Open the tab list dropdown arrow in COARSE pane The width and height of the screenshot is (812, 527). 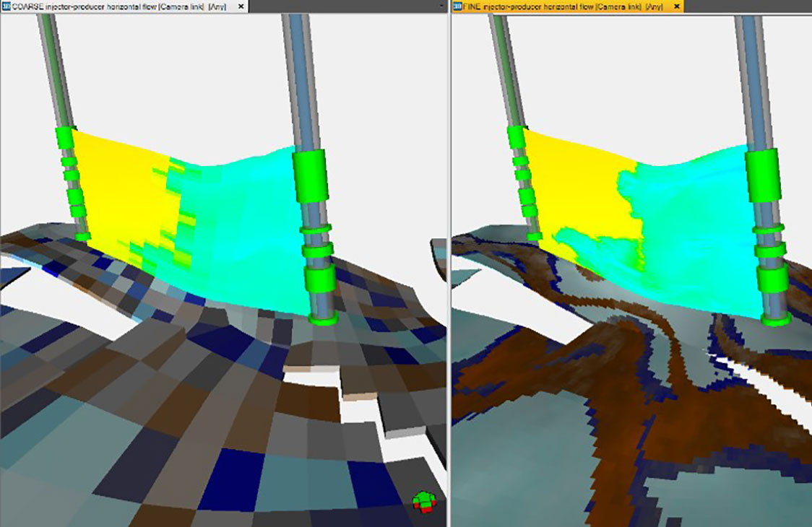441,6
